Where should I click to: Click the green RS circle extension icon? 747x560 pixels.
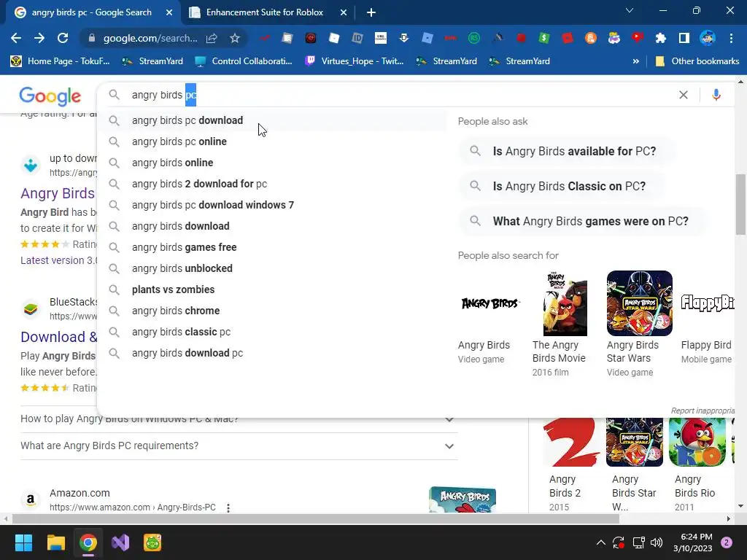473,38
